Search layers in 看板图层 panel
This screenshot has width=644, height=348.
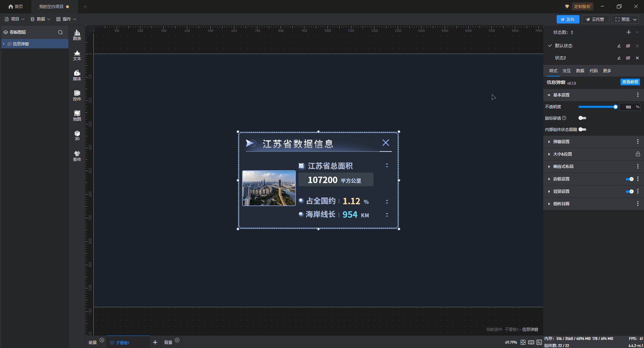tap(60, 32)
